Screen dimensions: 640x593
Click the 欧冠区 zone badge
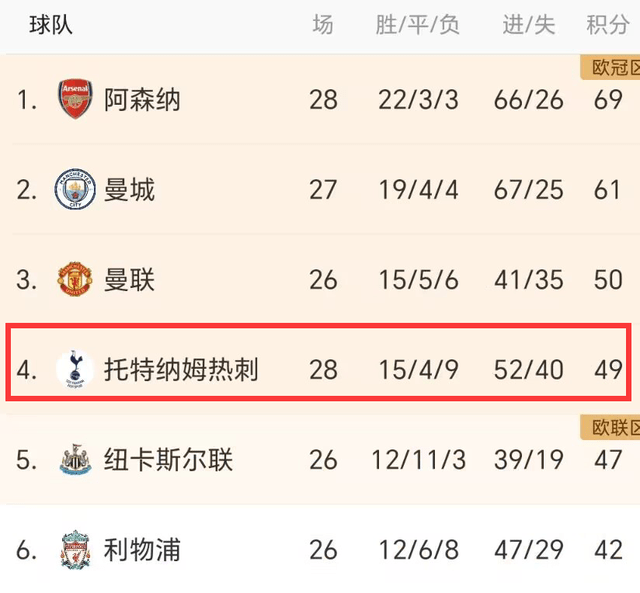tap(610, 68)
